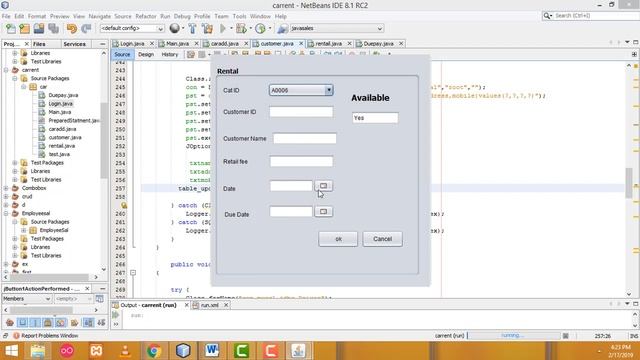This screenshot has width=640, height=360.
Task: Click the Cancel button in Rental dialog
Action: [382, 239]
